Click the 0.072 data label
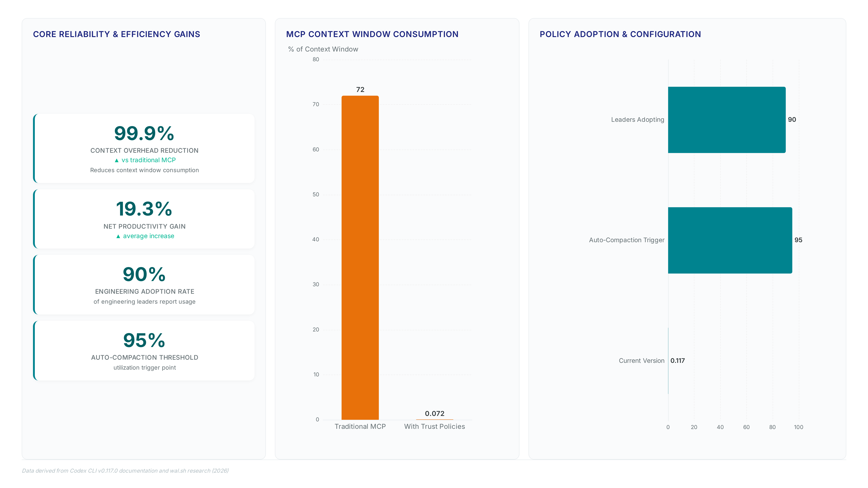 [x=434, y=414]
